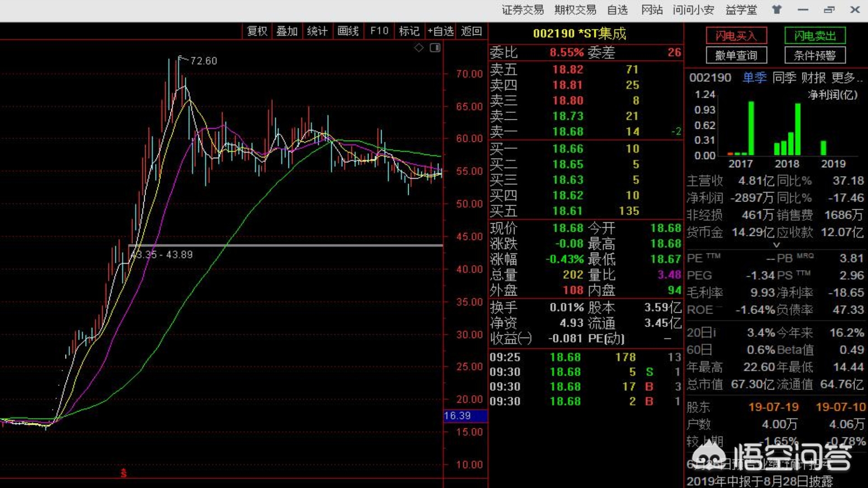The image size is (868, 488).
Task: Click the 标记 mark button
Action: (409, 31)
